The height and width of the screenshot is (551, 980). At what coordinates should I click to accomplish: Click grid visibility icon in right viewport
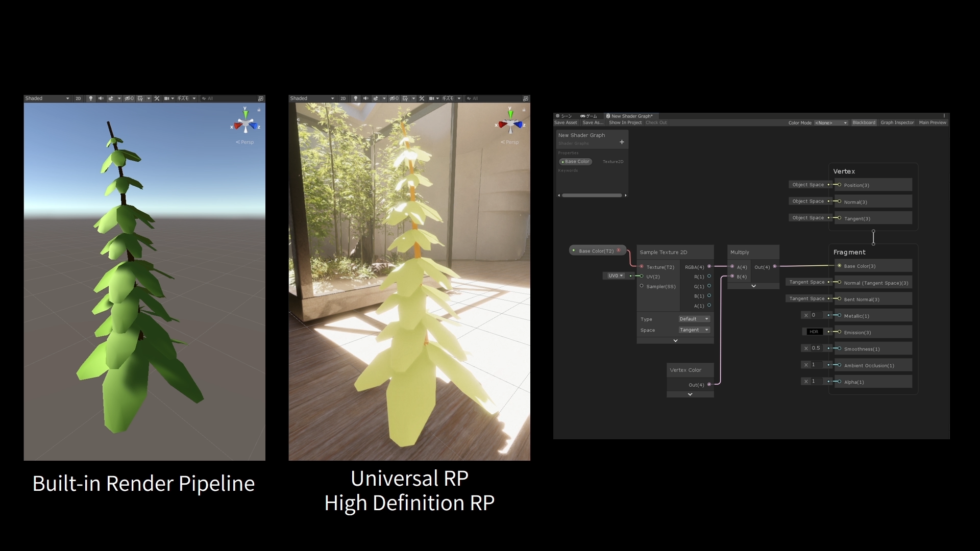[405, 98]
